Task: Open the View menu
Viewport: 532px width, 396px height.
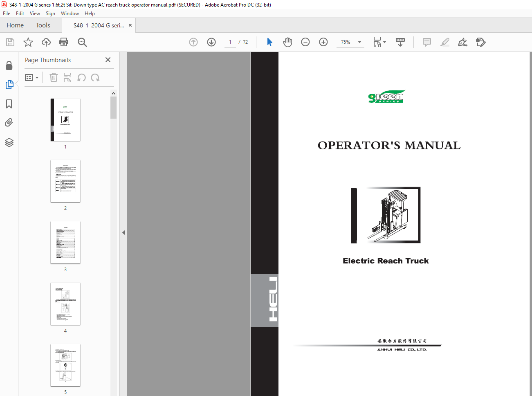Action: [x=35, y=13]
